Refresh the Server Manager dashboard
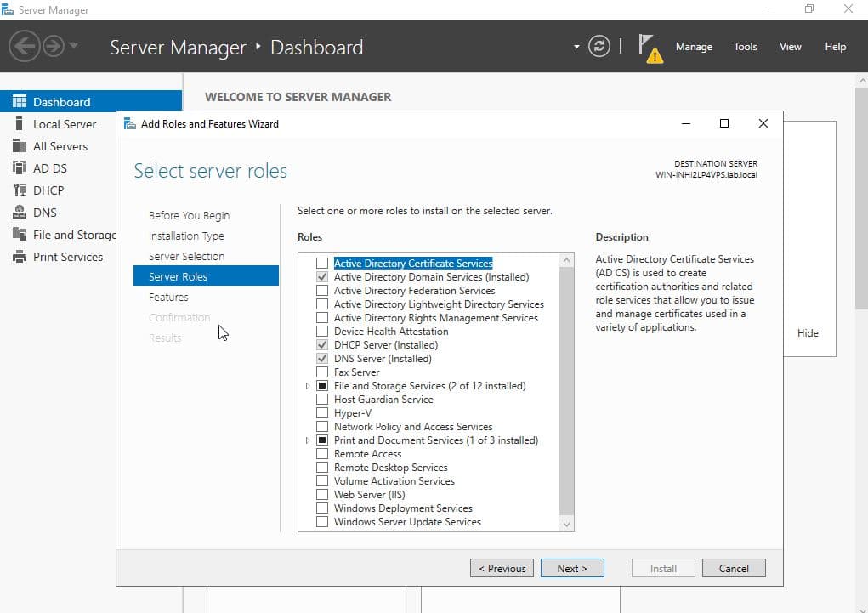Image resolution: width=868 pixels, height=613 pixels. (x=599, y=47)
